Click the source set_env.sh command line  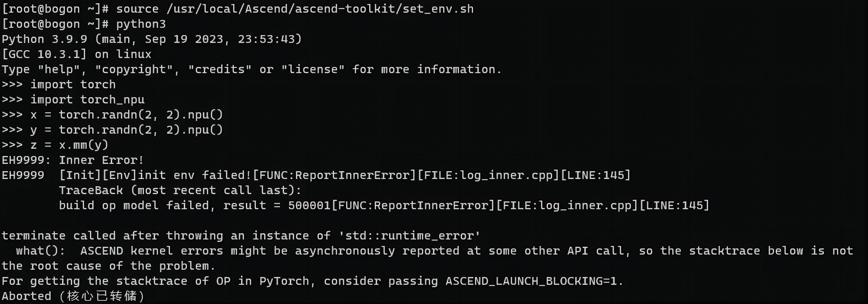click(x=238, y=9)
